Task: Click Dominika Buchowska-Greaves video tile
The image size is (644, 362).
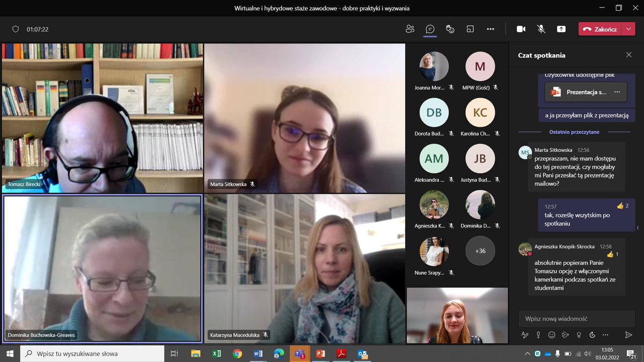Action: click(x=103, y=268)
